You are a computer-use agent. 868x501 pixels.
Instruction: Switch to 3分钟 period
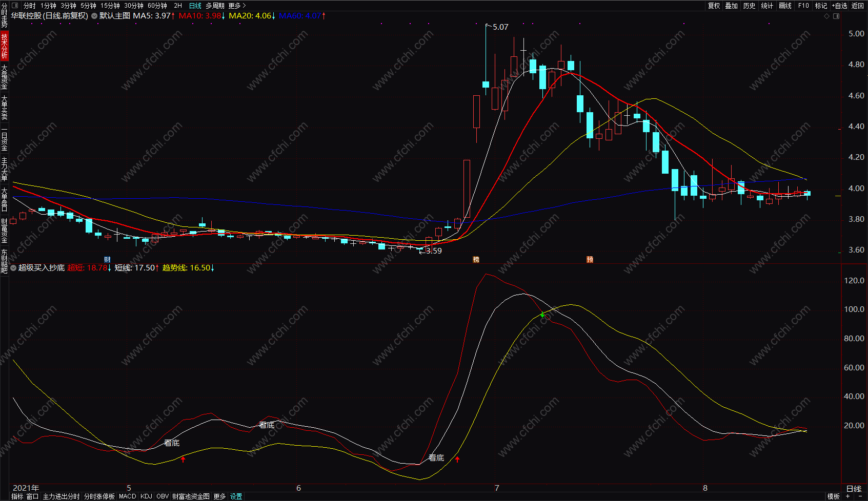(x=68, y=6)
